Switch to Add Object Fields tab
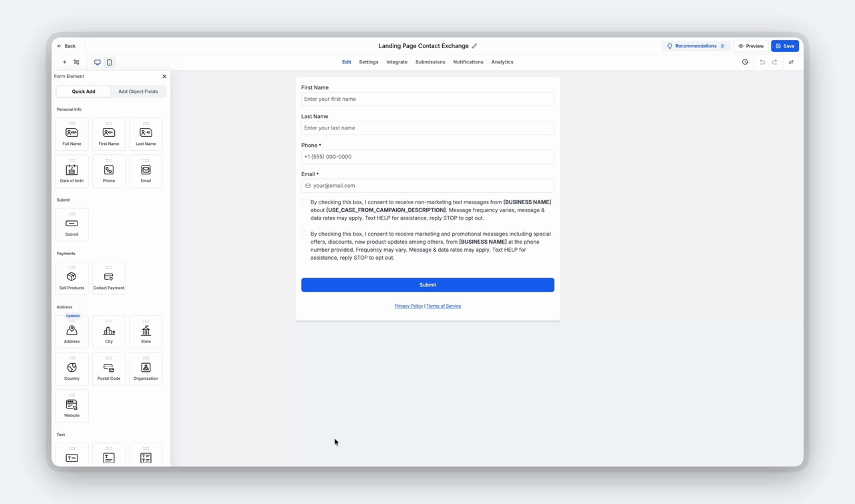Viewport: 855px width, 504px height. 138,91
